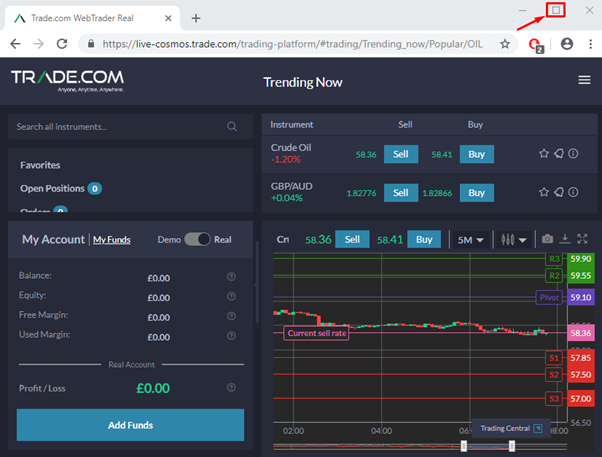Image resolution: width=602 pixels, height=457 pixels.
Task: Open the Crude Oil info icon
Action: (573, 154)
